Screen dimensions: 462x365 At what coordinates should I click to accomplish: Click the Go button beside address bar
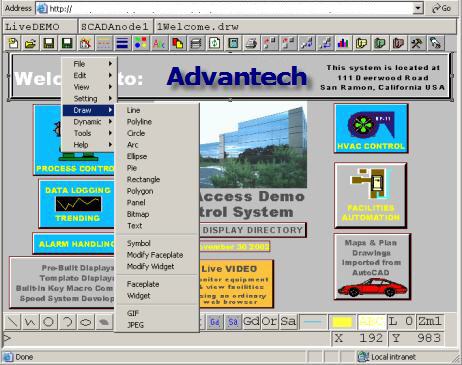point(442,8)
